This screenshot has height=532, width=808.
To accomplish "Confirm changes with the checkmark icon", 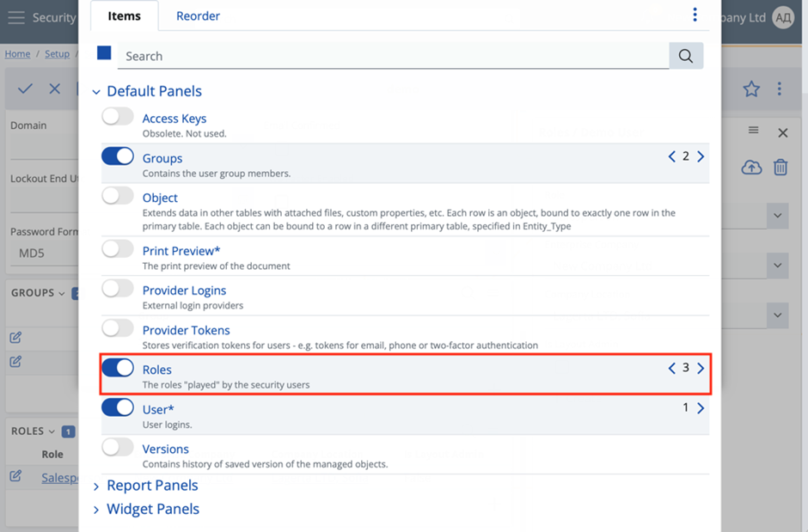I will [x=25, y=89].
